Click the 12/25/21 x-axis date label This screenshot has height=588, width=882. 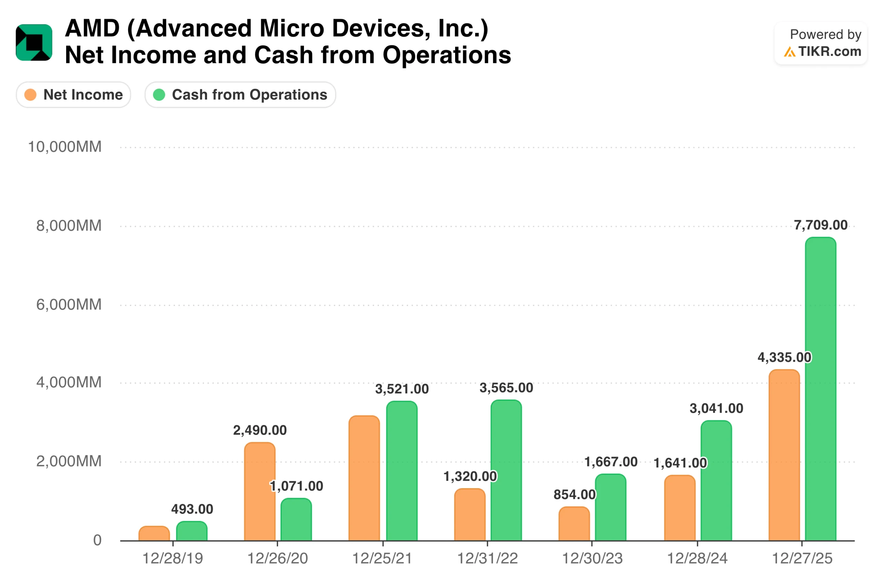tap(382, 559)
